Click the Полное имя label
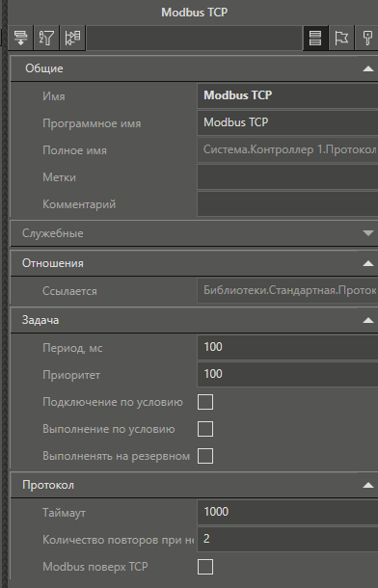 pyautogui.click(x=74, y=150)
